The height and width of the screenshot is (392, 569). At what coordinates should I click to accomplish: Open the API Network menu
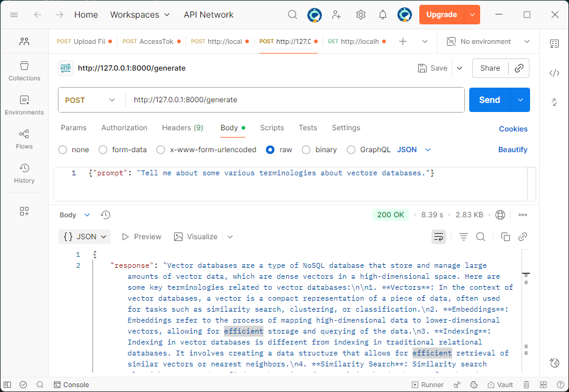(x=208, y=15)
